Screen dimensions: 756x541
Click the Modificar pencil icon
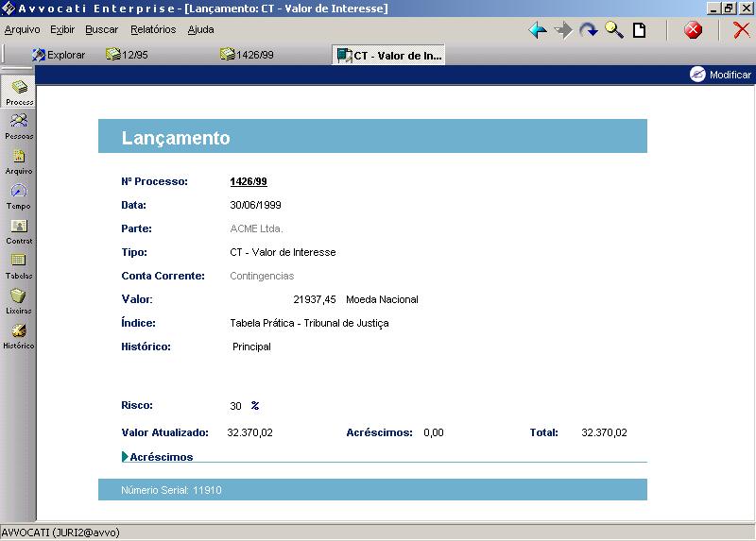point(697,75)
